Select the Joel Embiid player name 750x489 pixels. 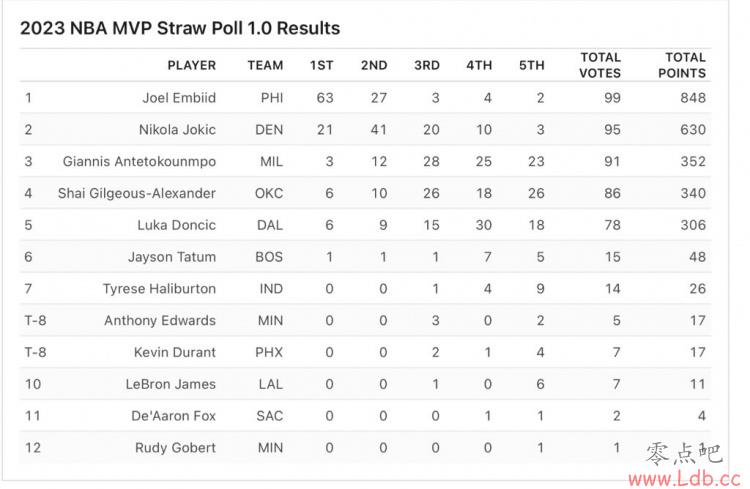click(179, 98)
